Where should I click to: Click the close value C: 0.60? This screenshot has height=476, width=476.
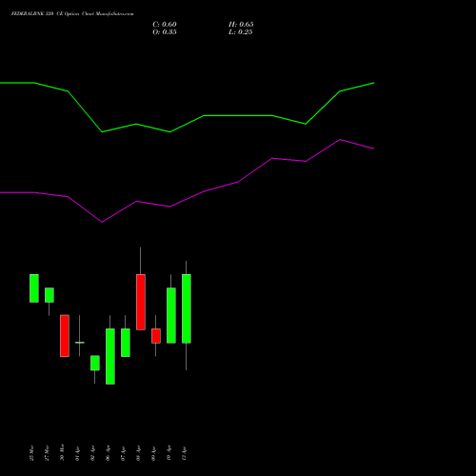click(165, 25)
